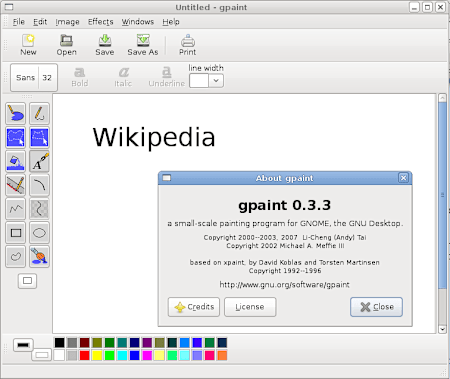Open the line width dropdown arrow
This screenshot has height=379, width=450.
pos(216,81)
